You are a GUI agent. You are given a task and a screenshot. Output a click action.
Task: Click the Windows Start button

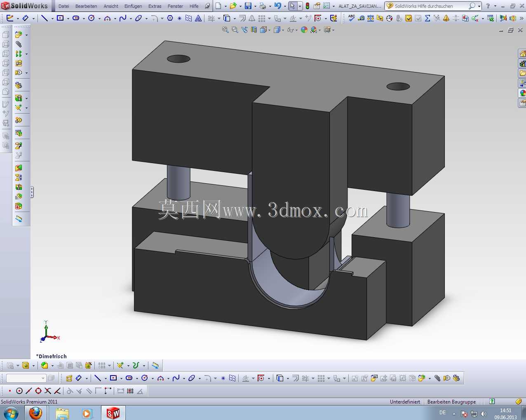click(11, 413)
